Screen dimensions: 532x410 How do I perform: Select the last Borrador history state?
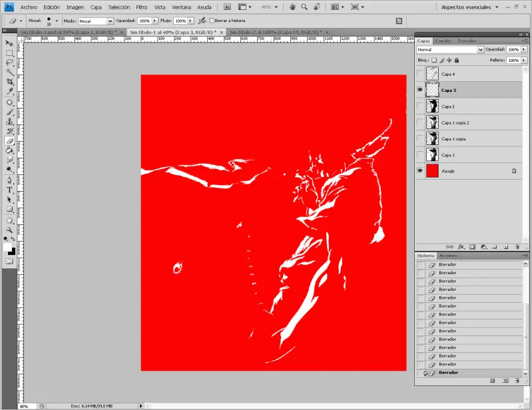(x=469, y=373)
